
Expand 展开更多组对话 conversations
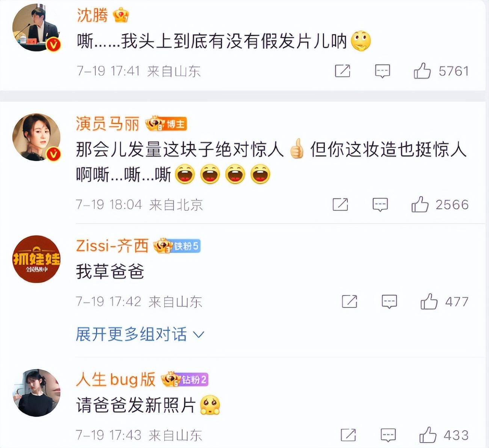[140, 334]
